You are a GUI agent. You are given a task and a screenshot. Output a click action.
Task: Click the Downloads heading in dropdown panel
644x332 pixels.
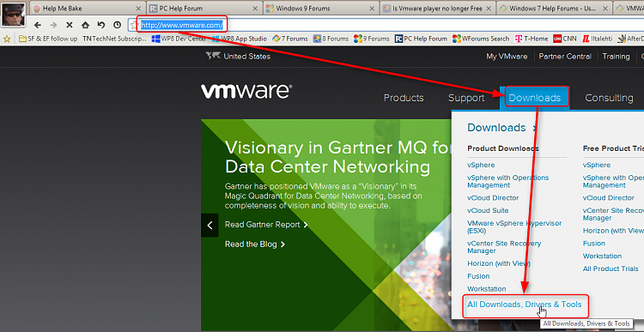click(x=496, y=128)
